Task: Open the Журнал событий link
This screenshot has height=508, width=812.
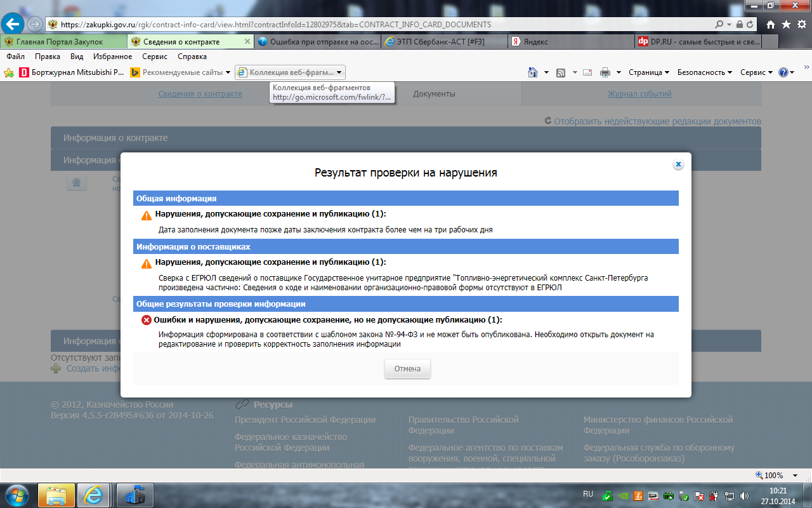Action: click(639, 94)
